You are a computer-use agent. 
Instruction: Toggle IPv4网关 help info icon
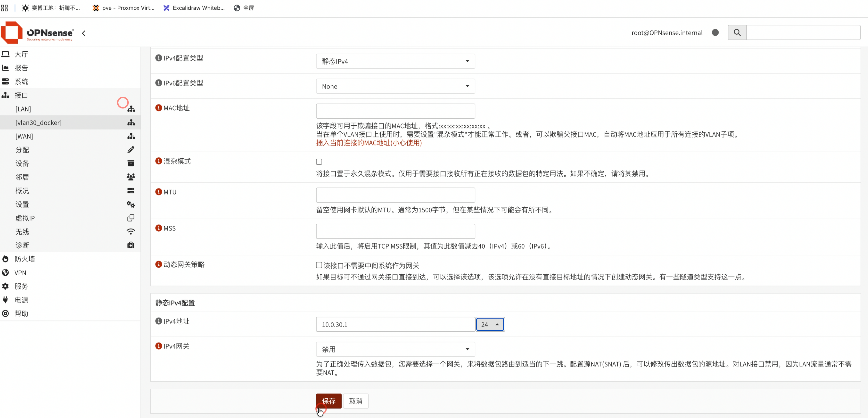[158, 346]
